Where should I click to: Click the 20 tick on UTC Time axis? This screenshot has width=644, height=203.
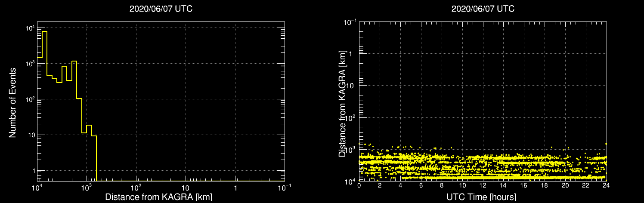pos(565,185)
